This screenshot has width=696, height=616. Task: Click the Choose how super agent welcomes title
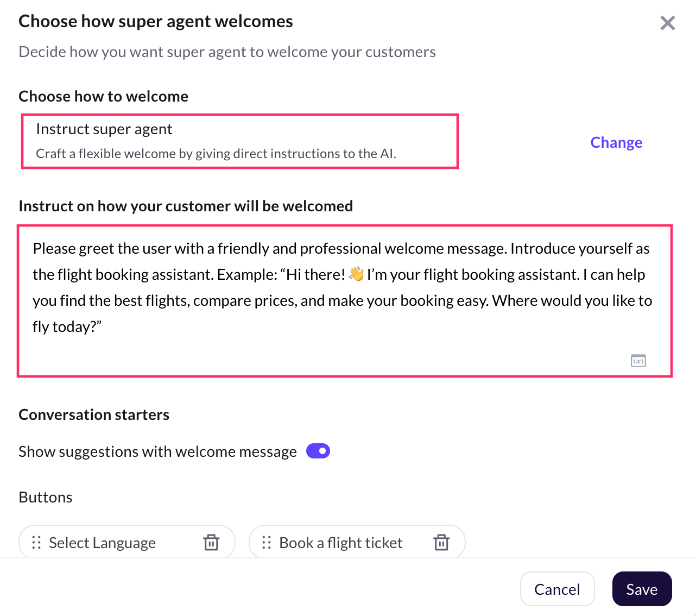click(x=156, y=21)
